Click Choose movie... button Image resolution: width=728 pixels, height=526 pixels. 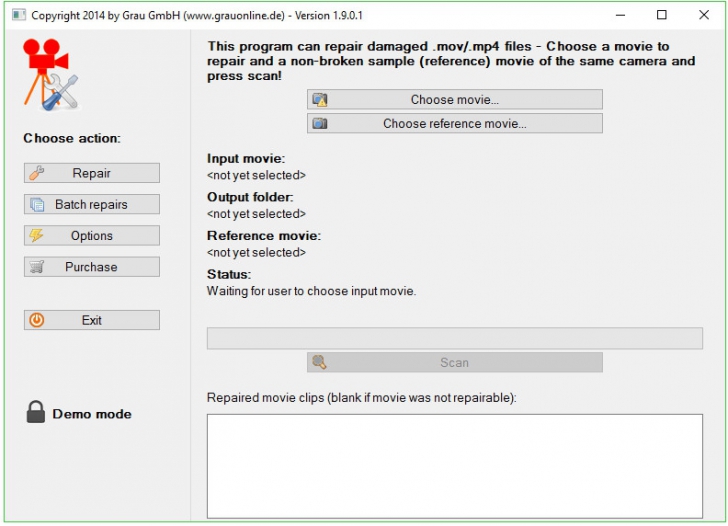coord(455,99)
